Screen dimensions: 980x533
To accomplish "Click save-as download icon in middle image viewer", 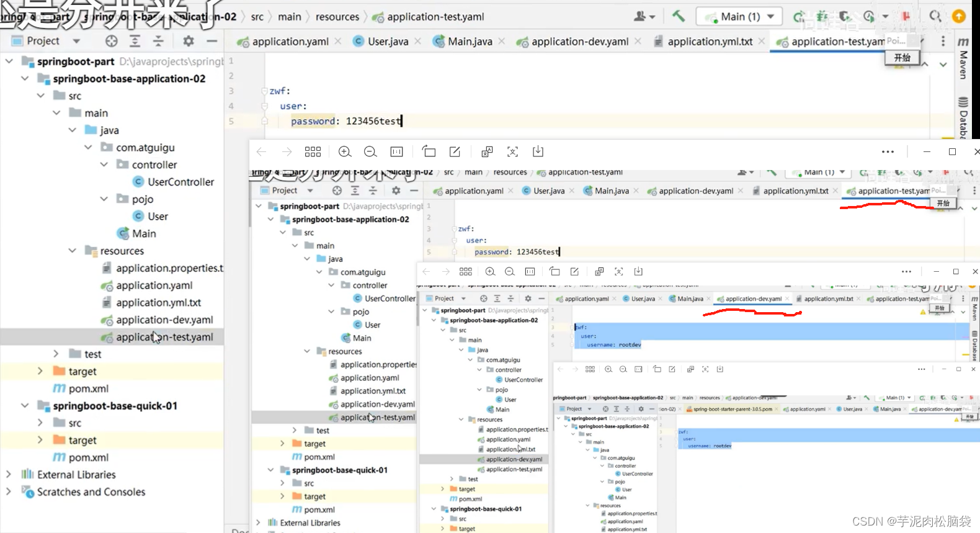I will click(638, 272).
